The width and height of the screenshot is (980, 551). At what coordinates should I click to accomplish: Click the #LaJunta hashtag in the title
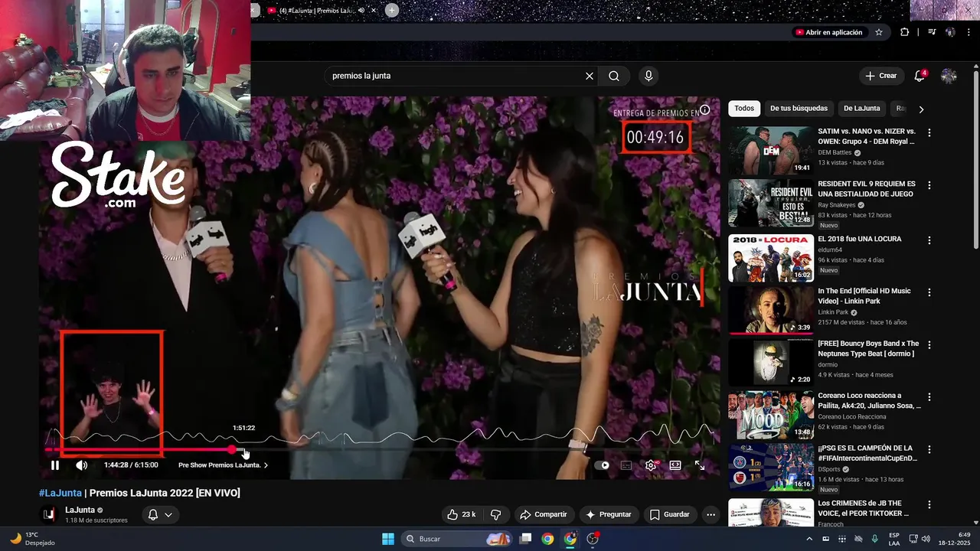(x=60, y=493)
